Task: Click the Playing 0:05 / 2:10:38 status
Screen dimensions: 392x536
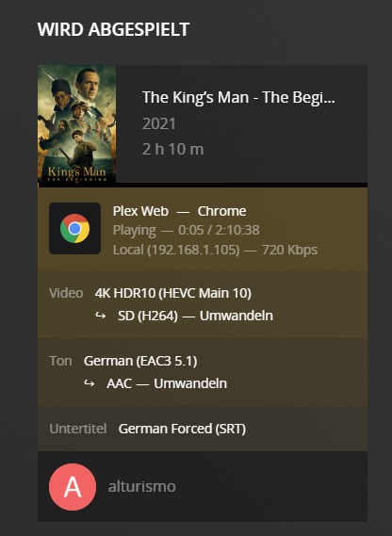Action: pos(186,230)
